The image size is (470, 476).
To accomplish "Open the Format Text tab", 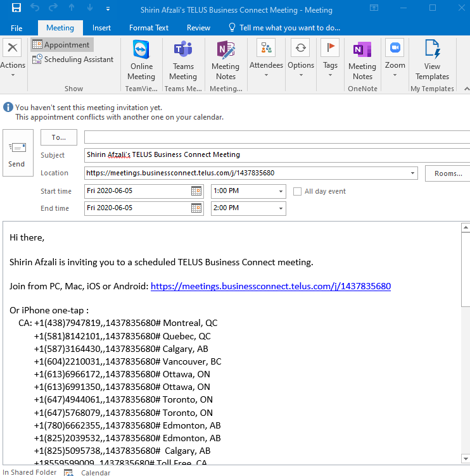I will 149,28.
